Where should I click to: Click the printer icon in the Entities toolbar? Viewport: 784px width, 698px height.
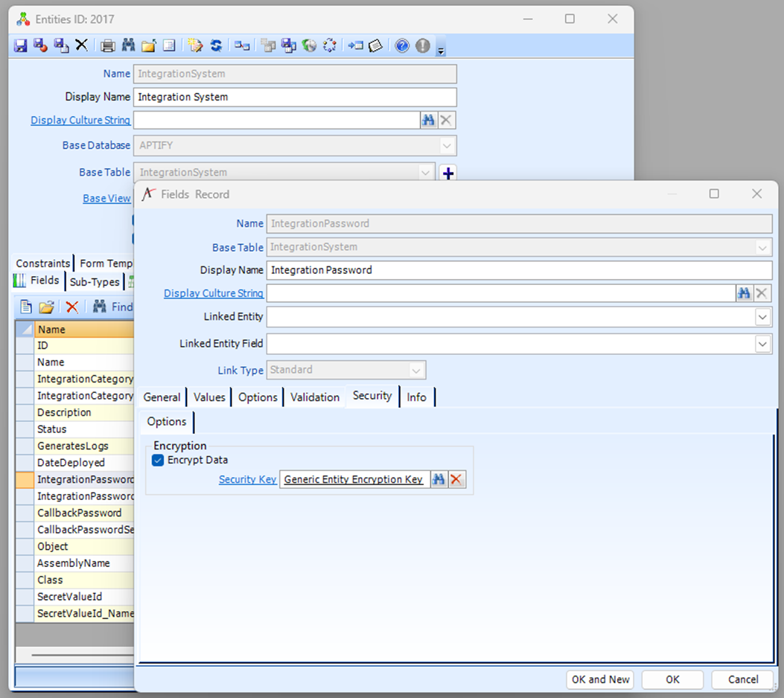pos(107,46)
